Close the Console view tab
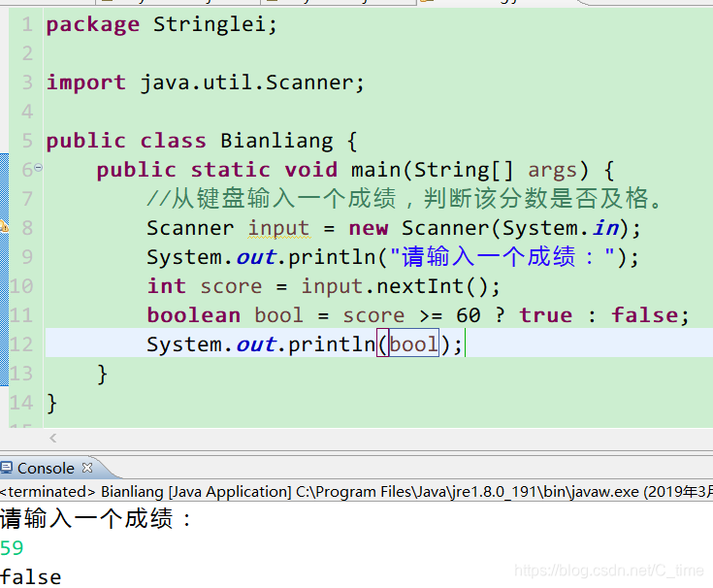Image resolution: width=713 pixels, height=588 pixels. [87, 468]
